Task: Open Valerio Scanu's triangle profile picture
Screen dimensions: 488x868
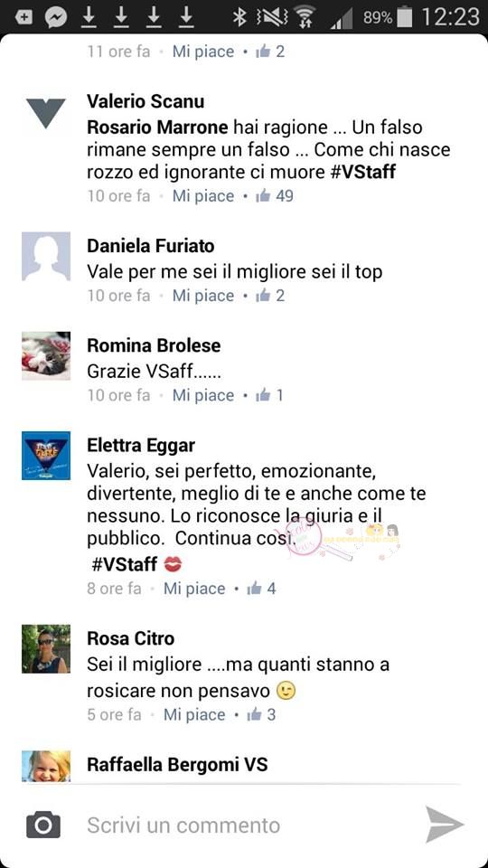Action: pyautogui.click(x=46, y=113)
